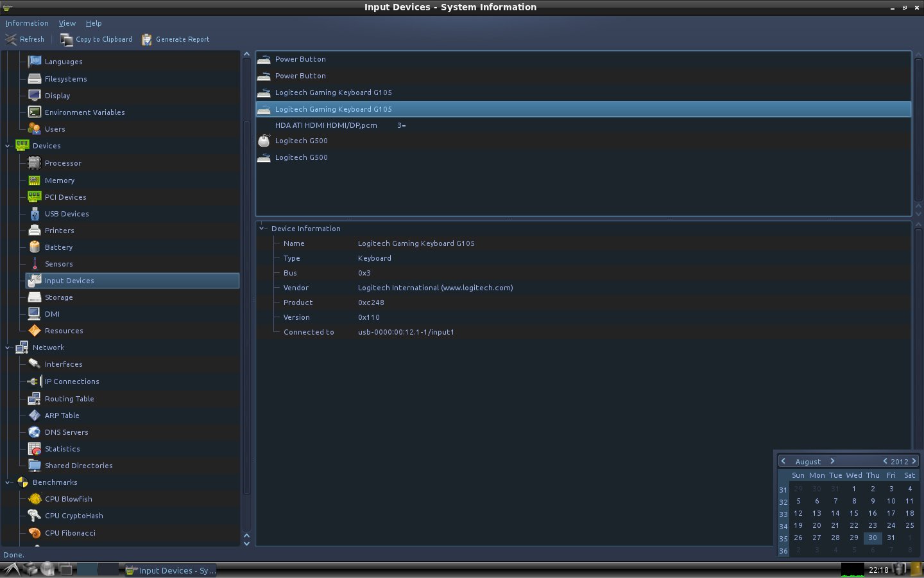Select the Environment Variables terminal icon
Screen dimensions: 924x578
click(35, 112)
